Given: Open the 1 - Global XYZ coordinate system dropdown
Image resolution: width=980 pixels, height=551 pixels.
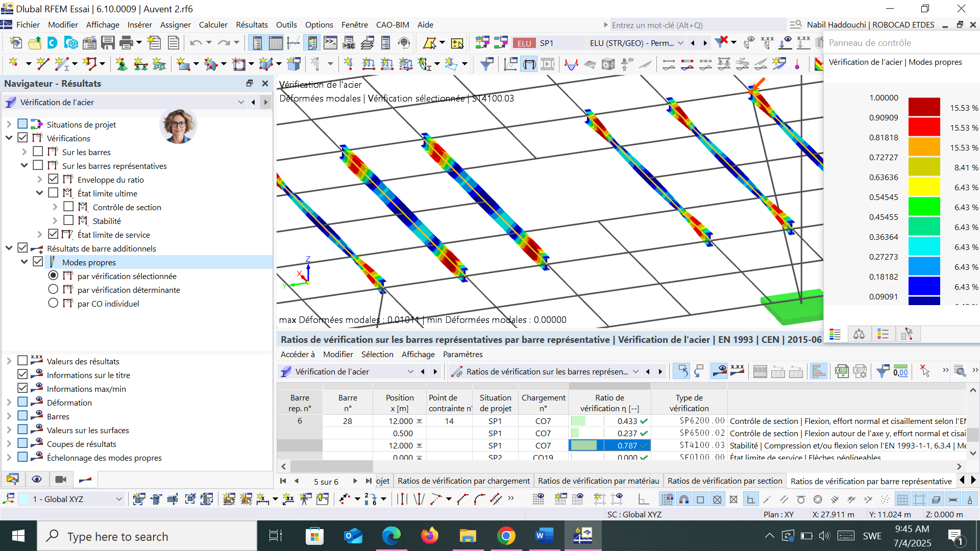Looking at the screenshot, I should click(119, 499).
